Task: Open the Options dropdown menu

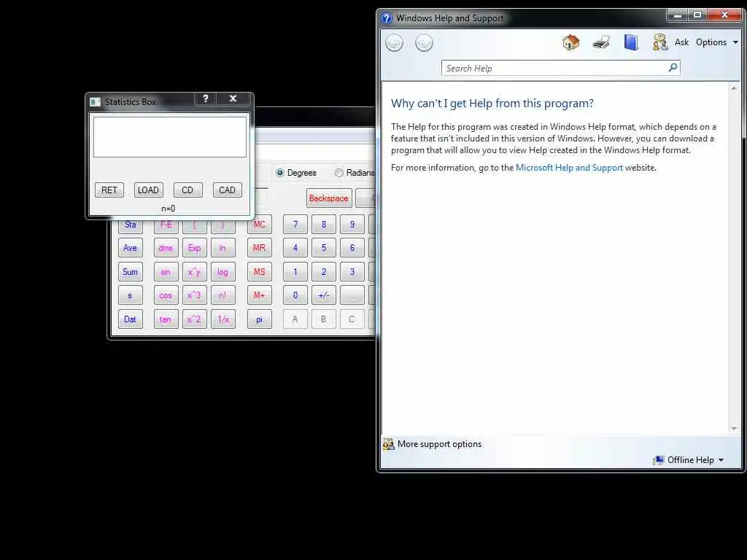Action: tap(717, 42)
